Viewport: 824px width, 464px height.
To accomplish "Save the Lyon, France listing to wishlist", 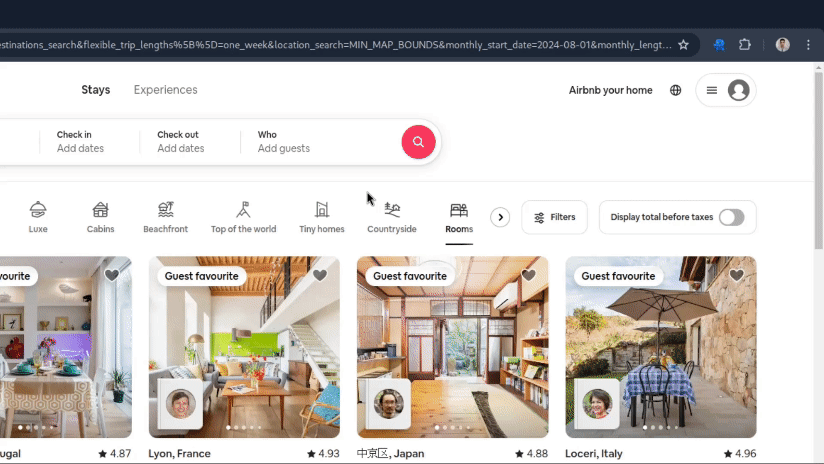I will click(x=320, y=275).
